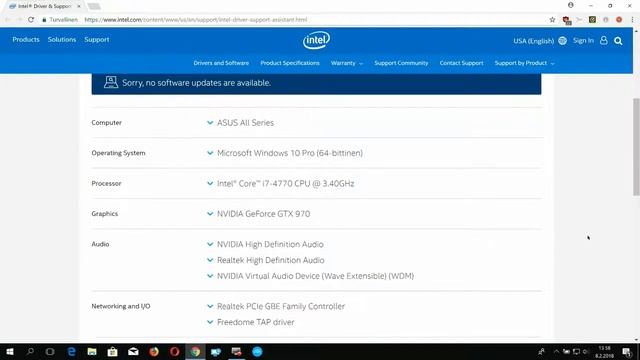The height and width of the screenshot is (360, 640).
Task: Show hidden system tray icons
Action: [x=556, y=351]
